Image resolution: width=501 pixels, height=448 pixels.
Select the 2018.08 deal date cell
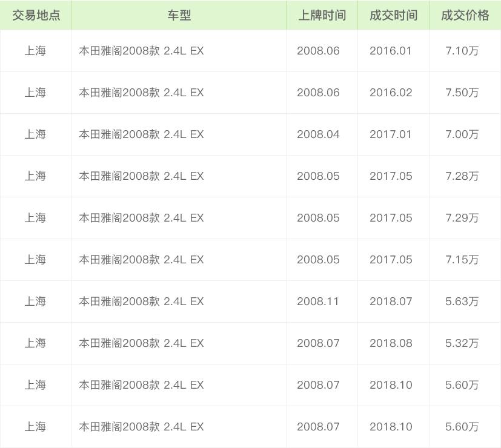(x=391, y=343)
